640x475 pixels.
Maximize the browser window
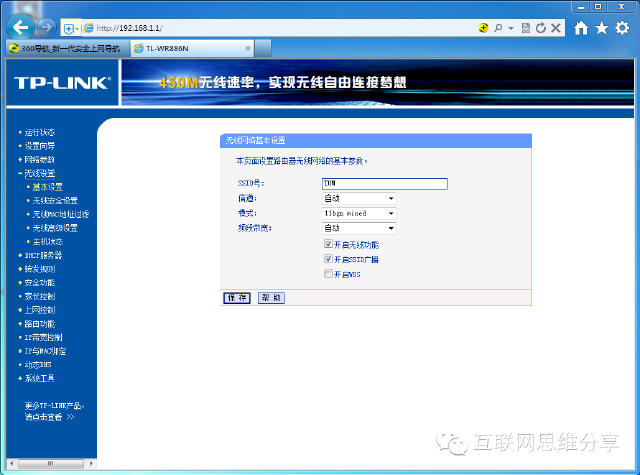[598, 7]
